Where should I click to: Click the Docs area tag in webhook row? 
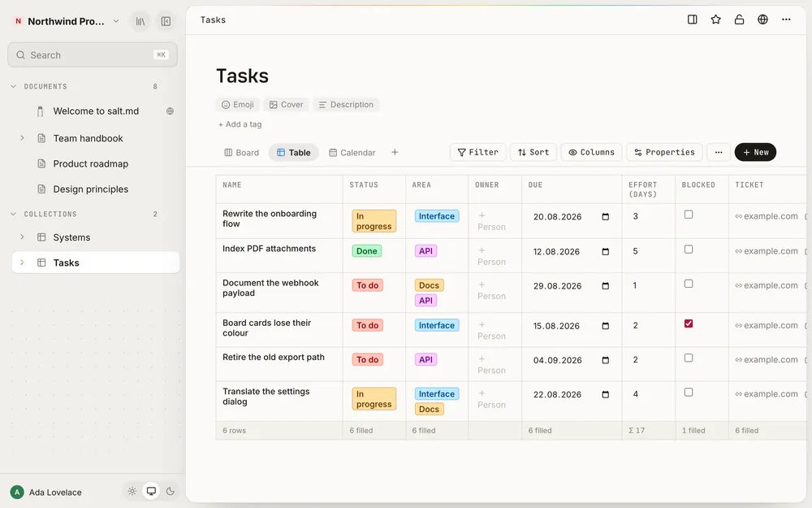click(429, 285)
